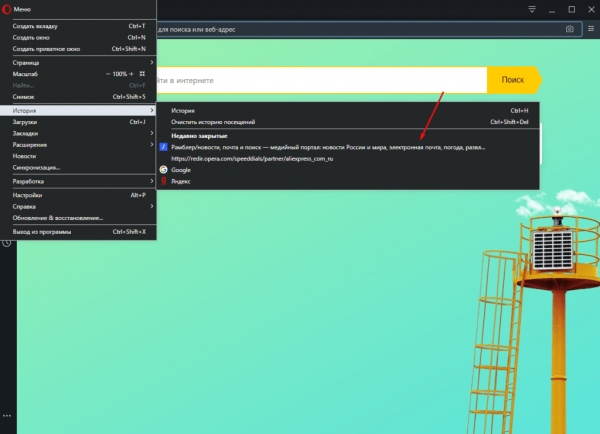Expand the Страница submenu

pos(78,62)
